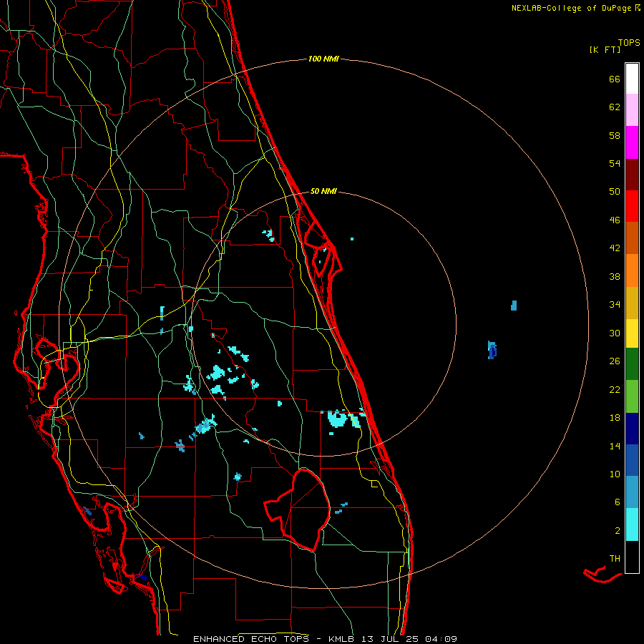Image resolution: width=644 pixels, height=644 pixels.
Task: Select the "6" legend value
Action: 618,502
